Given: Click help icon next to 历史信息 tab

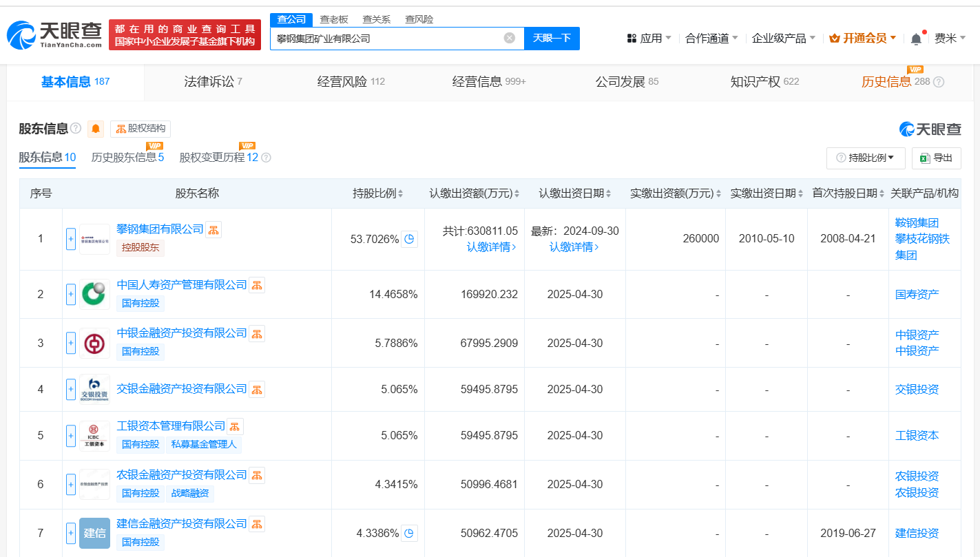Looking at the screenshot, I should tap(938, 82).
